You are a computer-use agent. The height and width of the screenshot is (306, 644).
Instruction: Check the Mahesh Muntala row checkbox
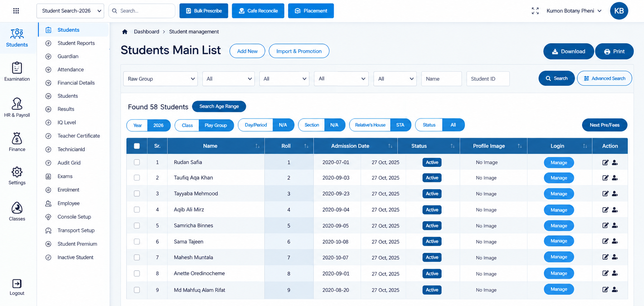pyautogui.click(x=137, y=257)
